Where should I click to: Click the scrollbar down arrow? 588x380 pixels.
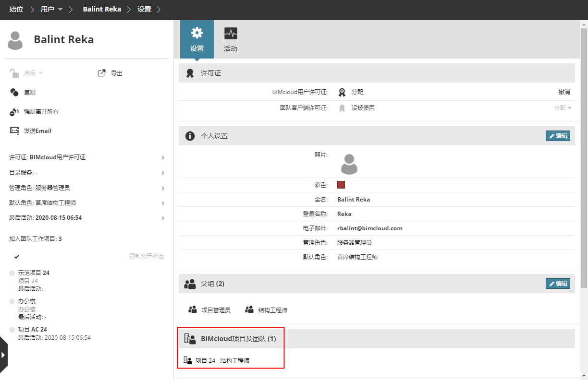click(x=584, y=376)
